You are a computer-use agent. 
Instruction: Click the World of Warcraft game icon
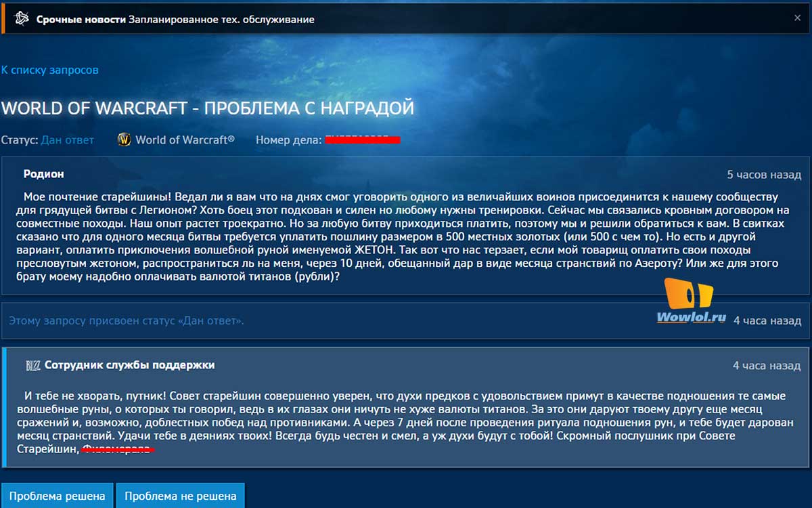click(124, 140)
